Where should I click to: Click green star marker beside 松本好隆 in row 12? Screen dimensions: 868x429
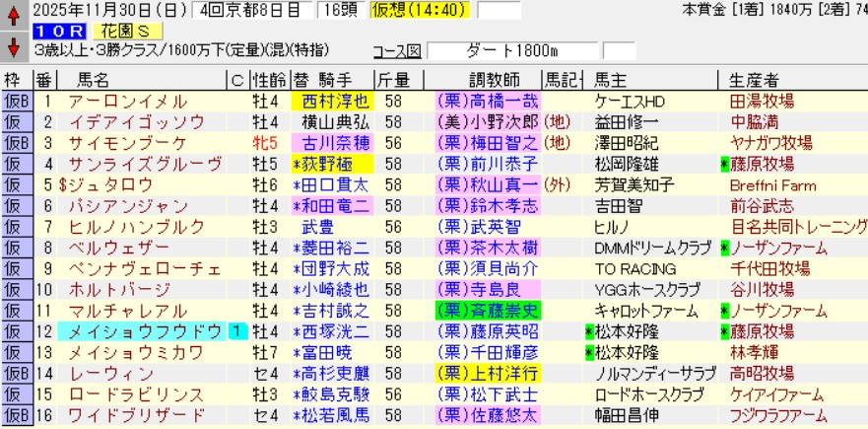tap(589, 331)
